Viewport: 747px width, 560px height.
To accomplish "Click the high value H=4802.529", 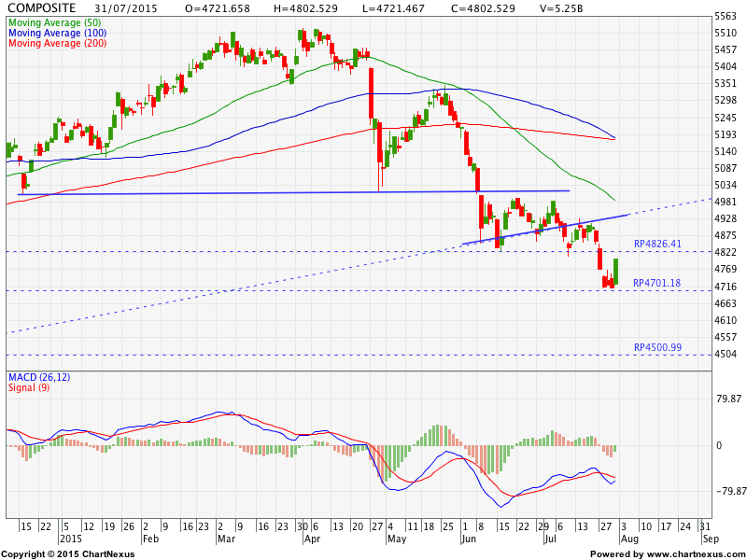I will pyautogui.click(x=306, y=8).
